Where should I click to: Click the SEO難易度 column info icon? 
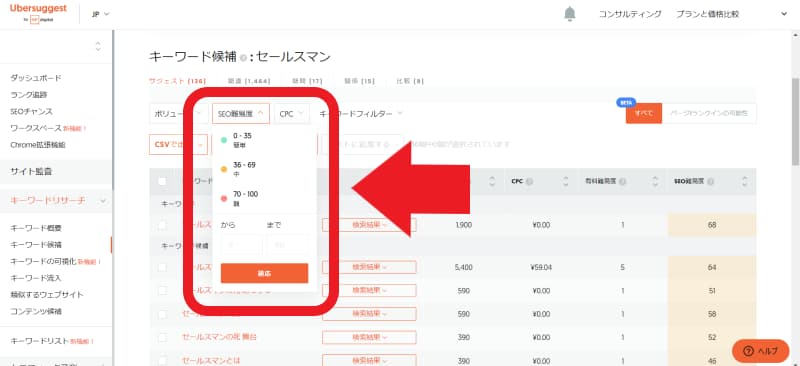[x=711, y=182]
